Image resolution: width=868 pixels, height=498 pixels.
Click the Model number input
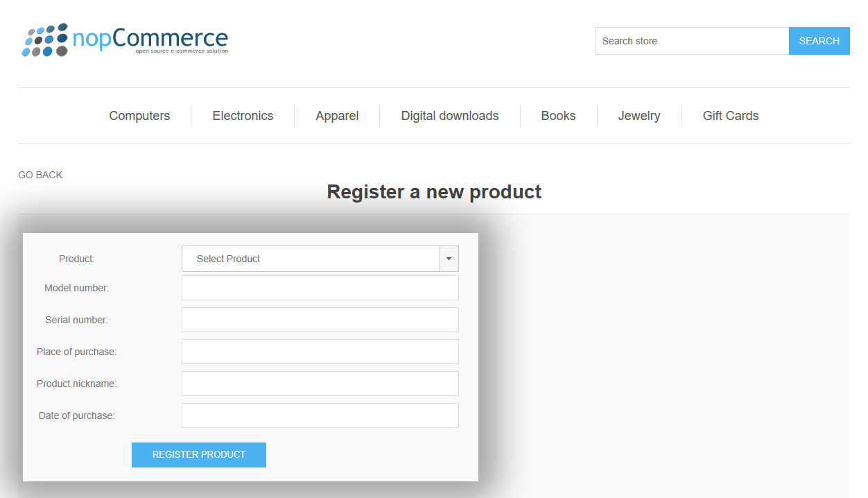point(320,288)
